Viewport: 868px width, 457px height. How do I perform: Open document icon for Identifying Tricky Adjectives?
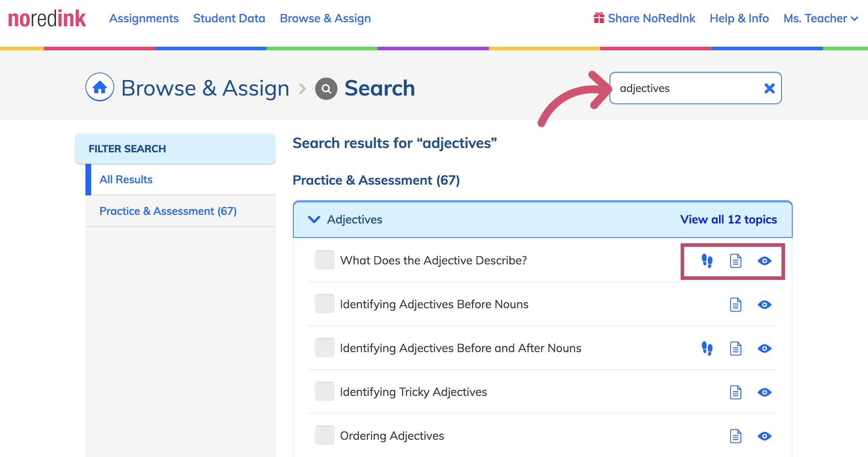pos(736,392)
